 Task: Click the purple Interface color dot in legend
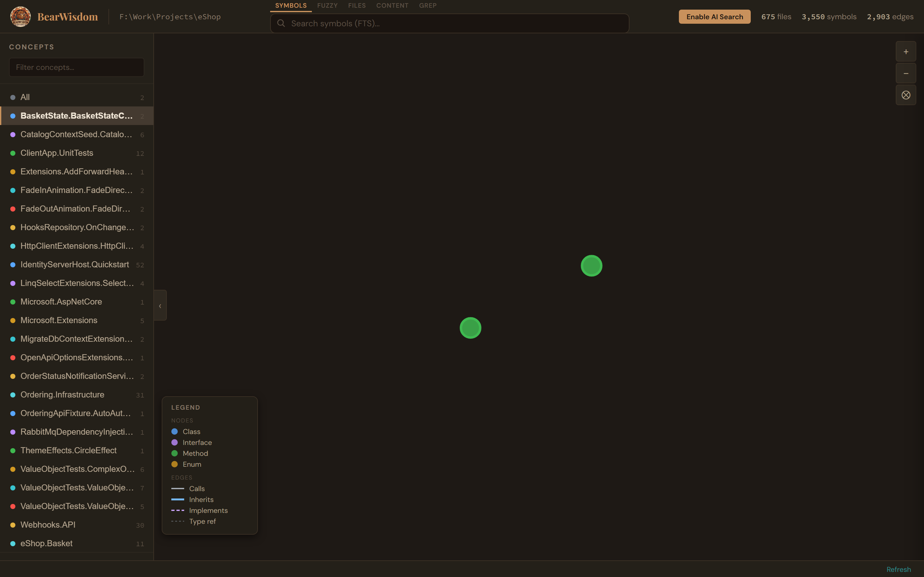click(175, 443)
